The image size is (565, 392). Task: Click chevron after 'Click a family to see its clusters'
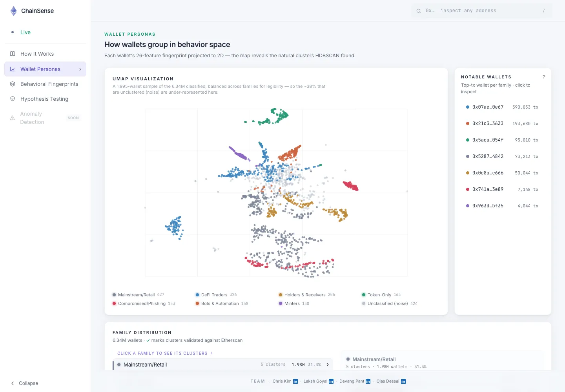point(211,353)
